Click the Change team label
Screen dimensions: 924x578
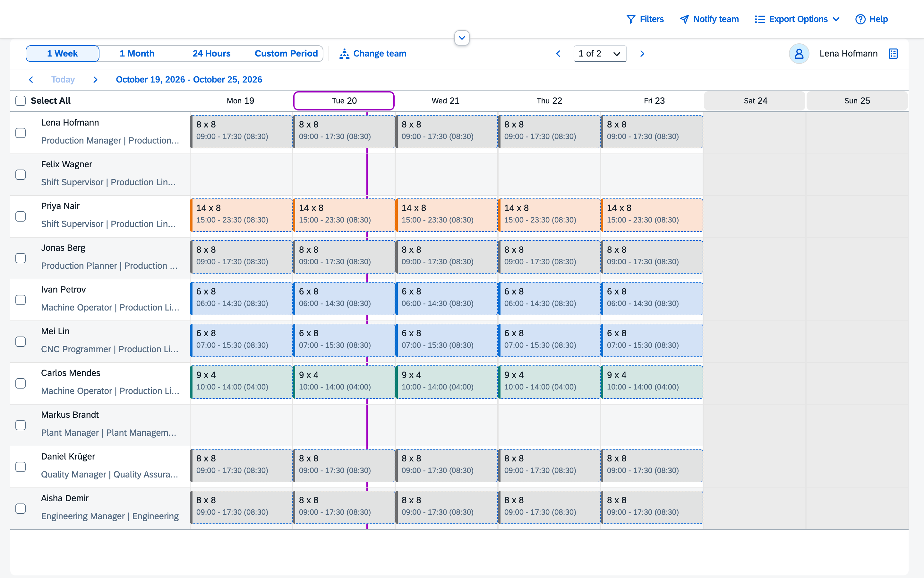380,54
